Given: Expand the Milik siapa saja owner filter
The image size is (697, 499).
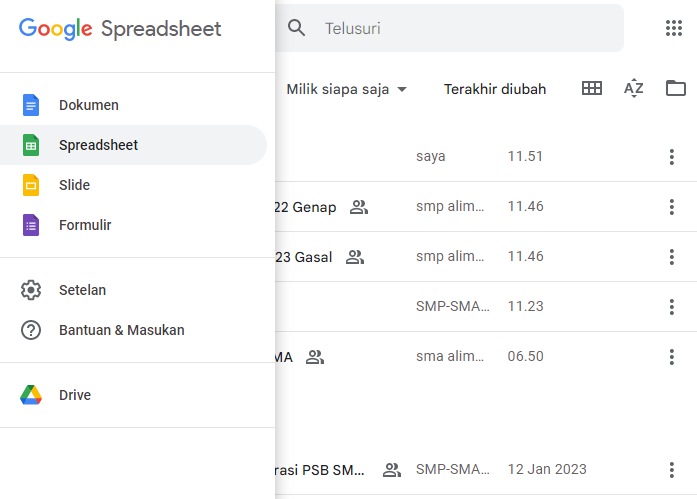Looking at the screenshot, I should 347,89.
